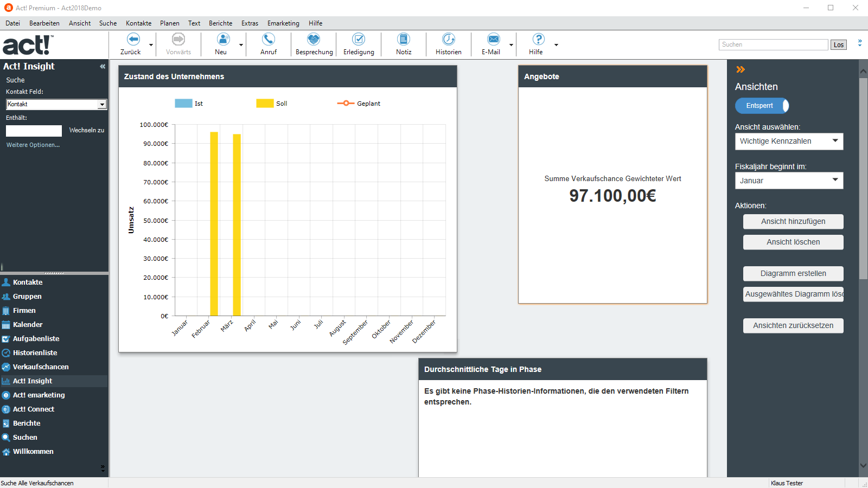The image size is (868, 488).
Task: Open Hilfe question mark icon
Action: click(538, 40)
